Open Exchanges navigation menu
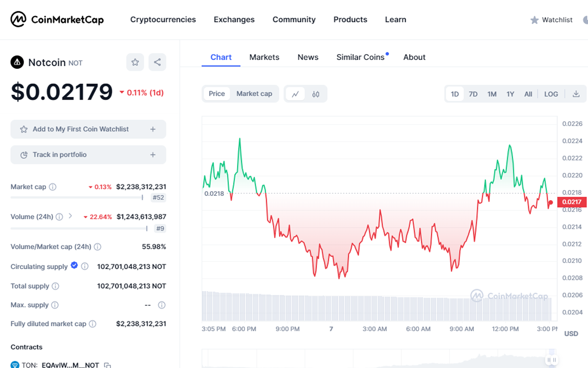The image size is (588, 368). pyautogui.click(x=234, y=20)
